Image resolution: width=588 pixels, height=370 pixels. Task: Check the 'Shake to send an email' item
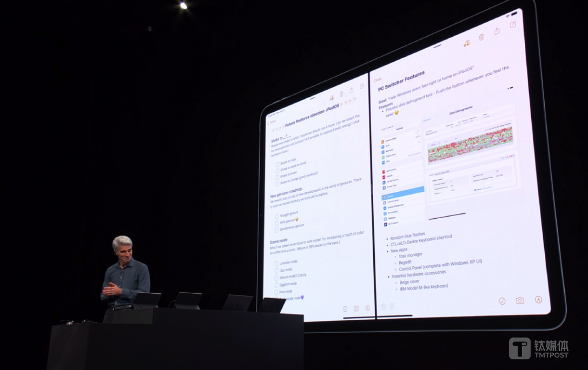click(x=278, y=171)
